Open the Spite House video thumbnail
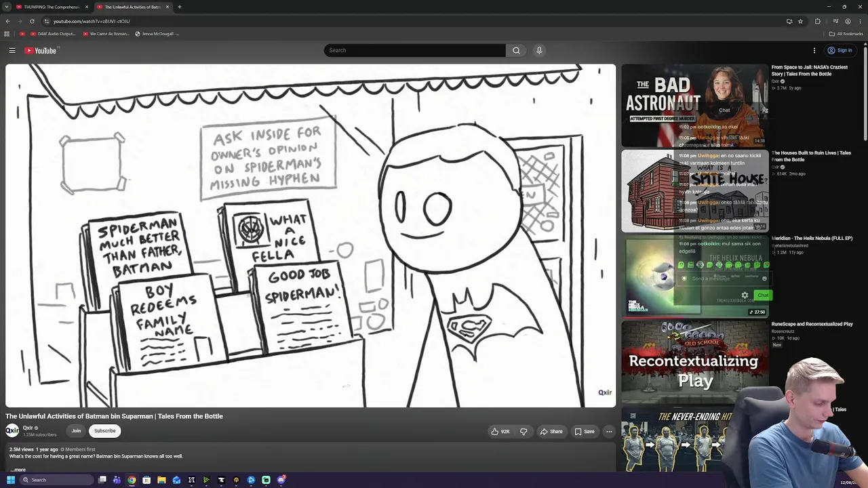The image size is (868, 488). point(694,191)
